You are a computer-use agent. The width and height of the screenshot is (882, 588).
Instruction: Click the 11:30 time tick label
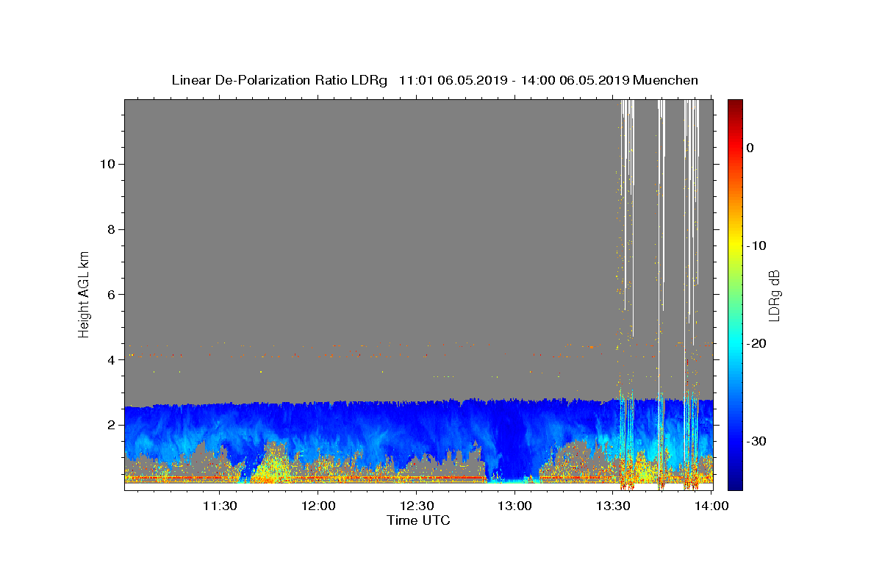(x=219, y=506)
